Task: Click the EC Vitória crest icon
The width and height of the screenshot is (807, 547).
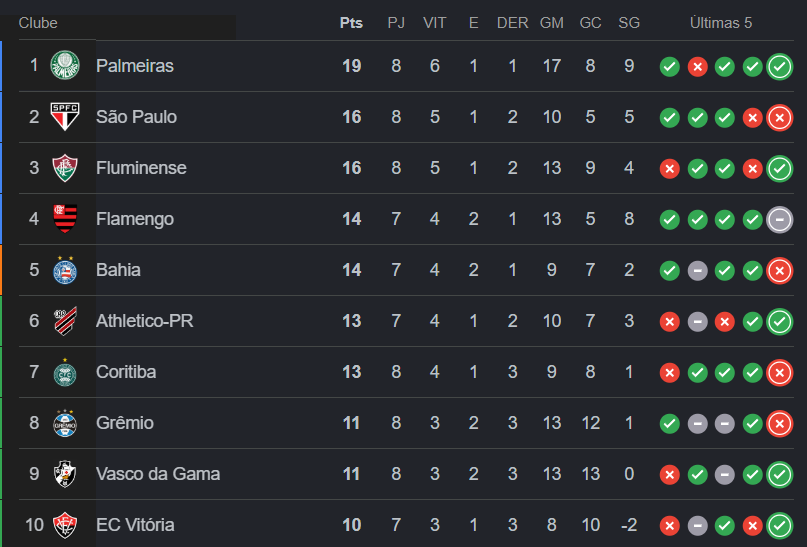Action: pyautogui.click(x=65, y=525)
